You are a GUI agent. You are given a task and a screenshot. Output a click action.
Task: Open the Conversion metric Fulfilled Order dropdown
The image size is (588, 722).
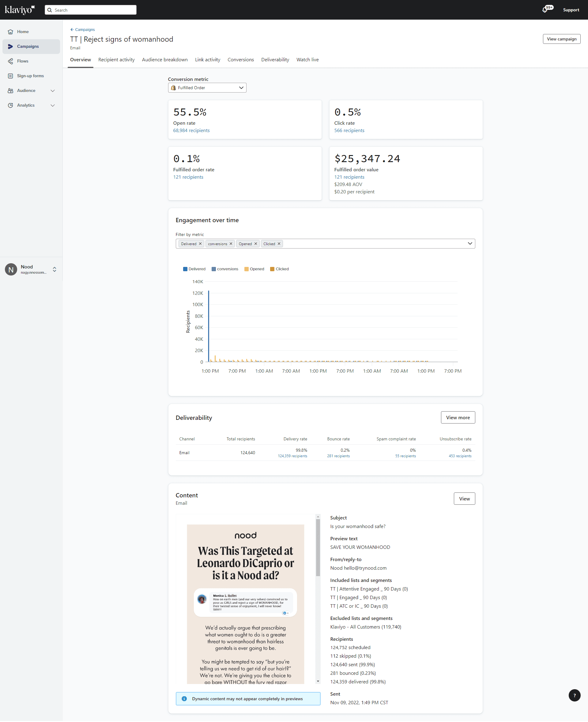(x=207, y=88)
